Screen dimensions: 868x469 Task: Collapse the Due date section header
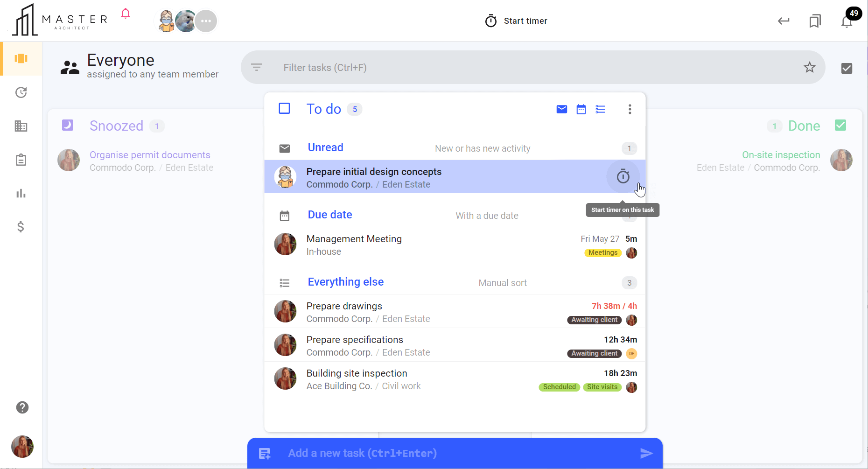(x=455, y=215)
